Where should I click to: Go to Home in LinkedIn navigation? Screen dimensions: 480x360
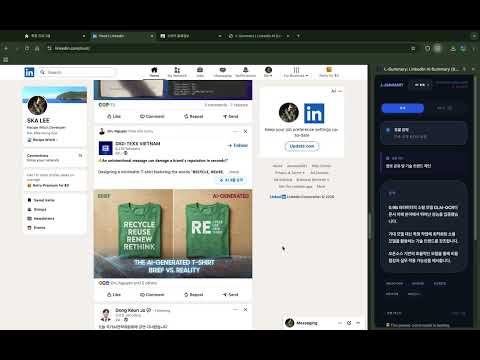154,72
